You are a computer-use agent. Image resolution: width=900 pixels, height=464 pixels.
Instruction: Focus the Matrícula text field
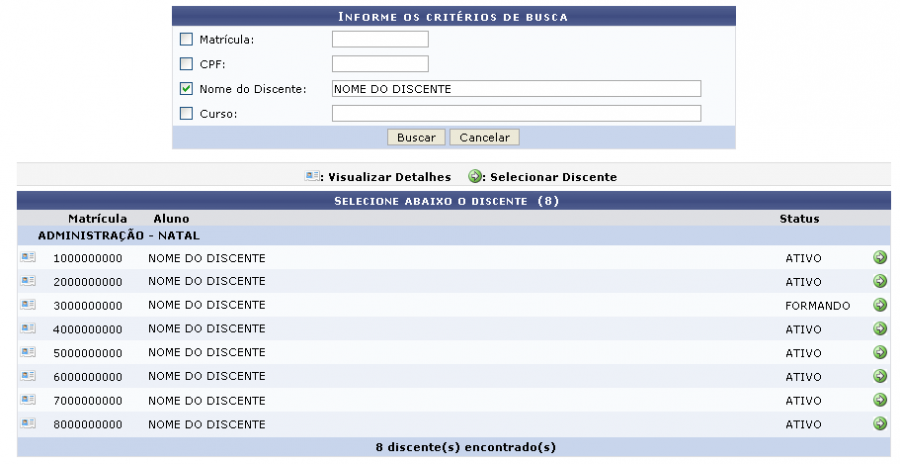tap(380, 40)
